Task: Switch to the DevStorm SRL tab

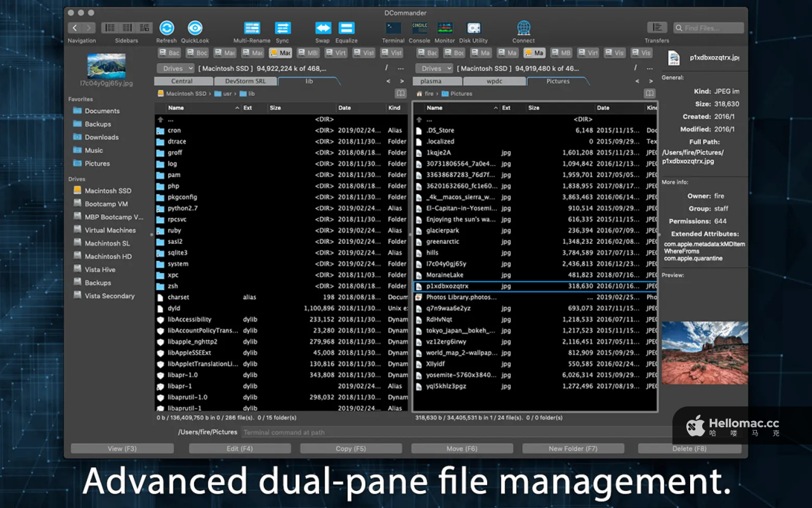Action: click(x=245, y=81)
